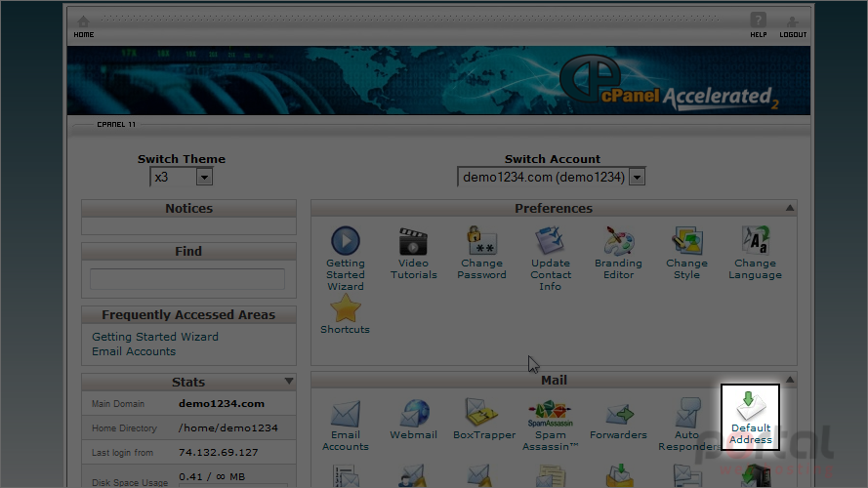Click the CPANEL 11 label

[116, 125]
